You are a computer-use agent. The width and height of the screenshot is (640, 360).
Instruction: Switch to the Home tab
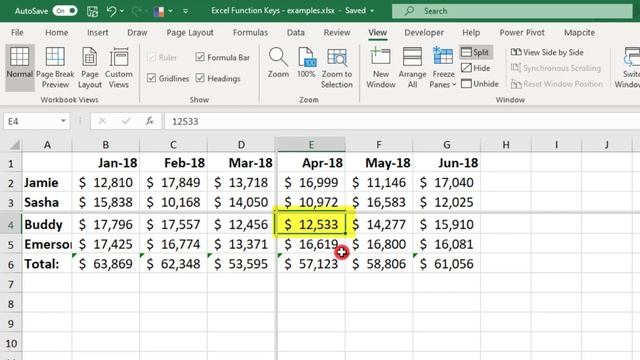(x=56, y=33)
